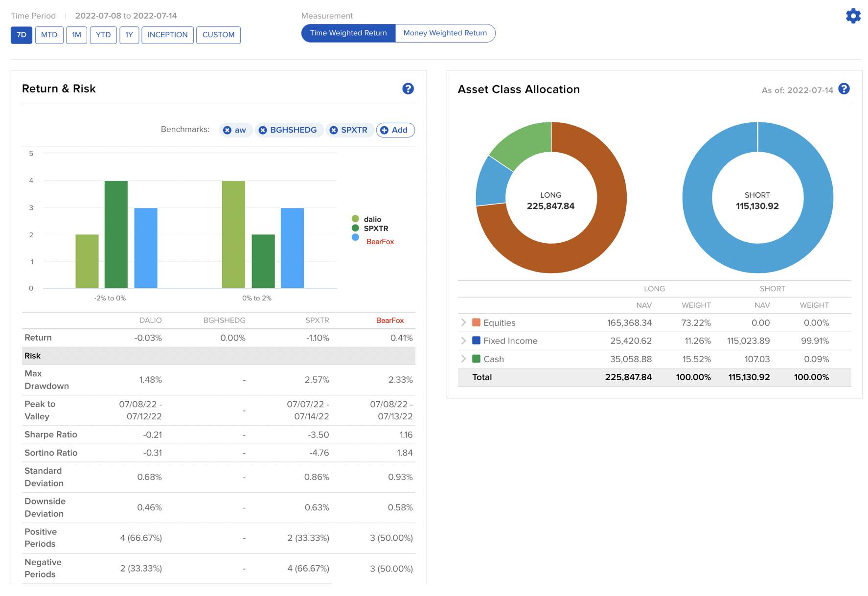Select the YTD time period

103,35
